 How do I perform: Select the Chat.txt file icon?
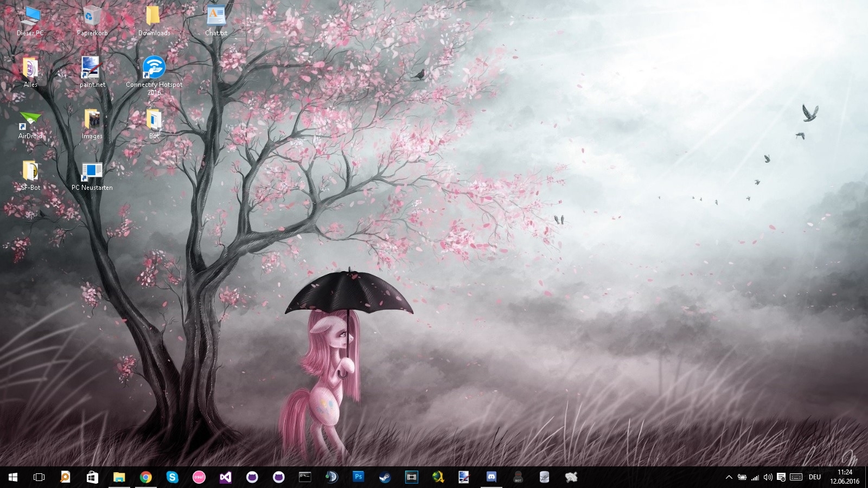216,21
